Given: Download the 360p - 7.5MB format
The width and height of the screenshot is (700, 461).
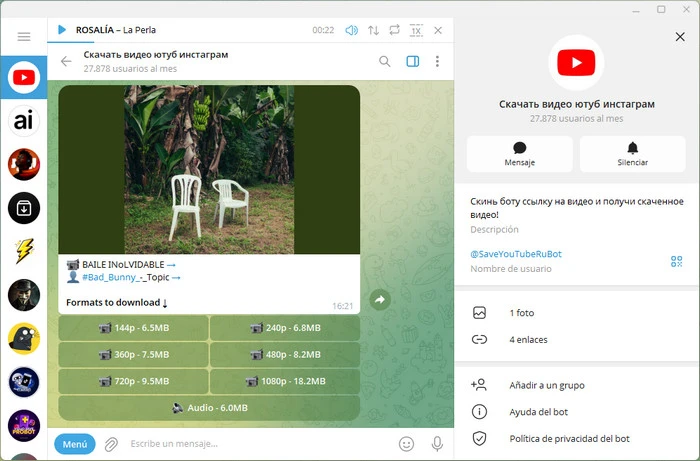Looking at the screenshot, I should pyautogui.click(x=133, y=355).
